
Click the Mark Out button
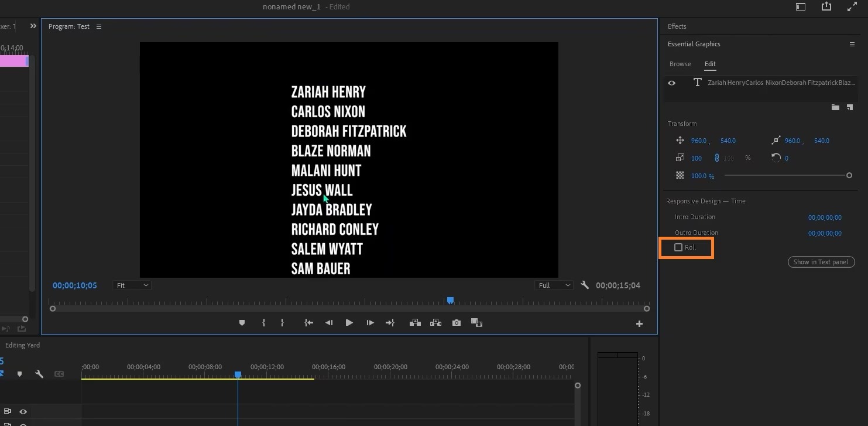[282, 323]
